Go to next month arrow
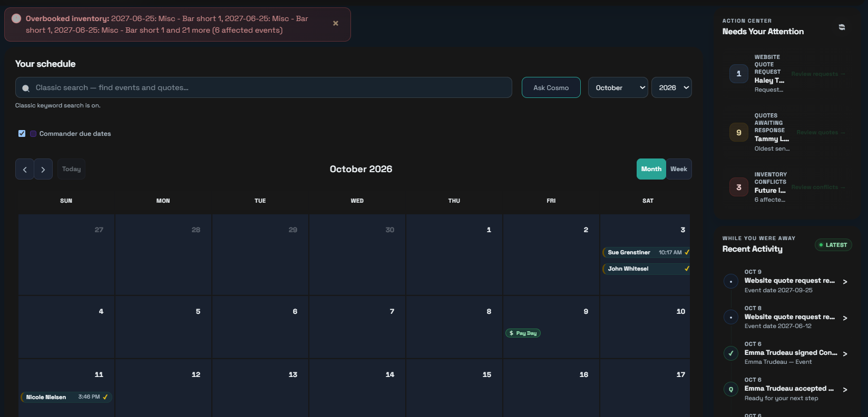The height and width of the screenshot is (417, 868). tap(43, 169)
